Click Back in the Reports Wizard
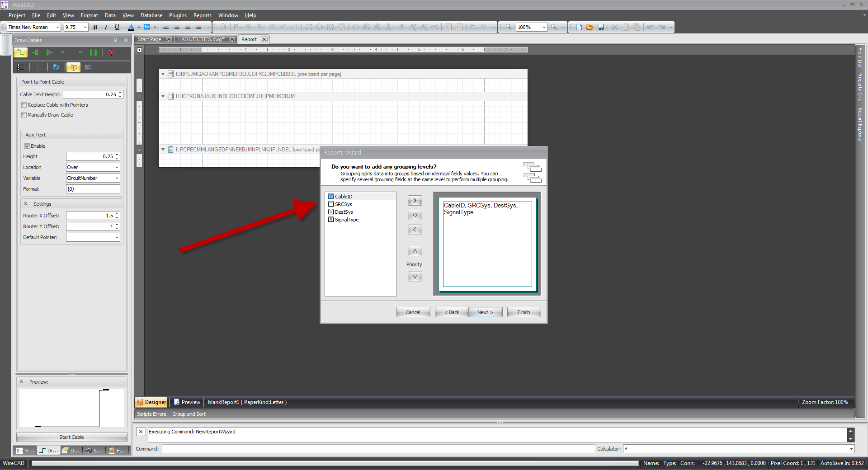The image size is (868, 470). (452, 312)
